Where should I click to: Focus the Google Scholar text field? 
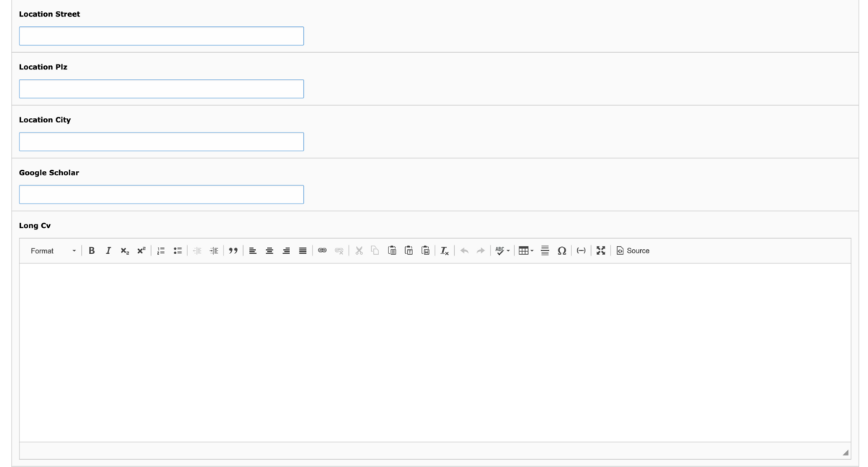point(161,195)
